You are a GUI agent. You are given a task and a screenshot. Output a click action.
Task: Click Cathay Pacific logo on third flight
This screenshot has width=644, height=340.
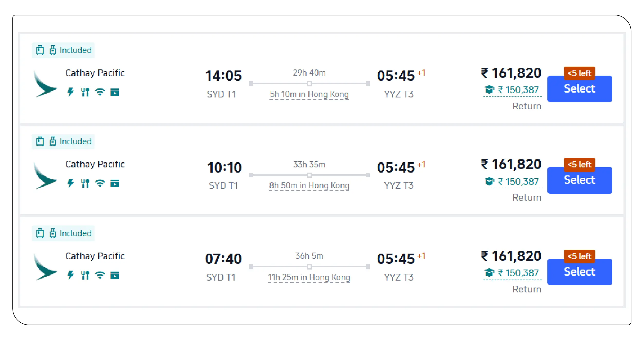[x=45, y=267]
